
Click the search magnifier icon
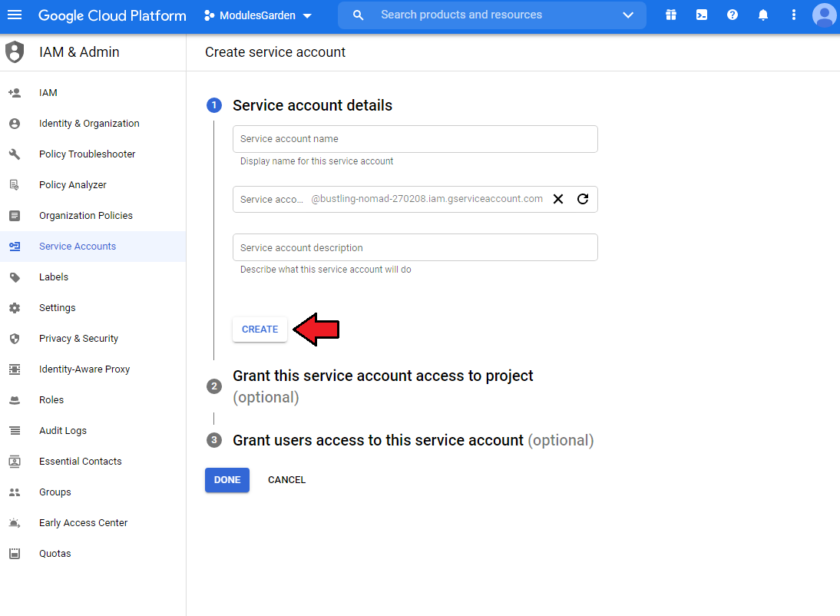point(359,15)
